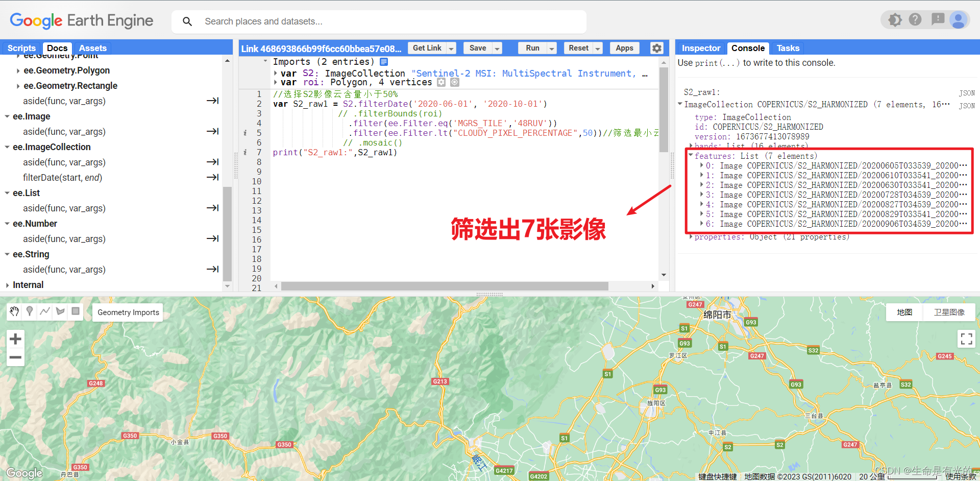Expand the properties object in console
This screenshot has width=980, height=481.
coord(691,237)
